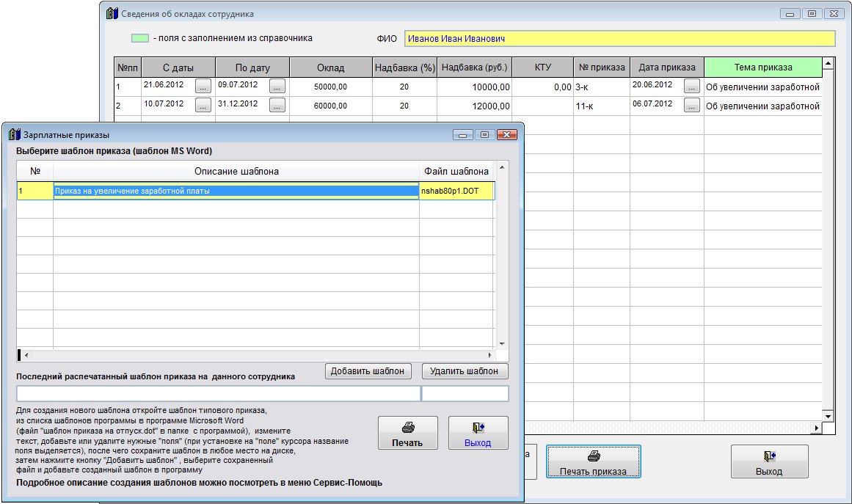Select template Приказ на увеличение заработной платы
This screenshot has width=852, height=504.
click(236, 191)
